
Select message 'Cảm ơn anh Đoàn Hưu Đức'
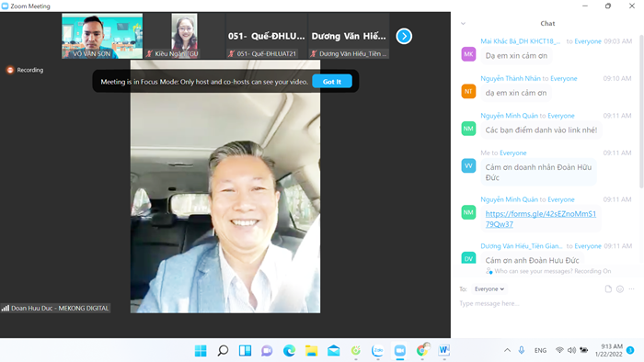(533, 260)
